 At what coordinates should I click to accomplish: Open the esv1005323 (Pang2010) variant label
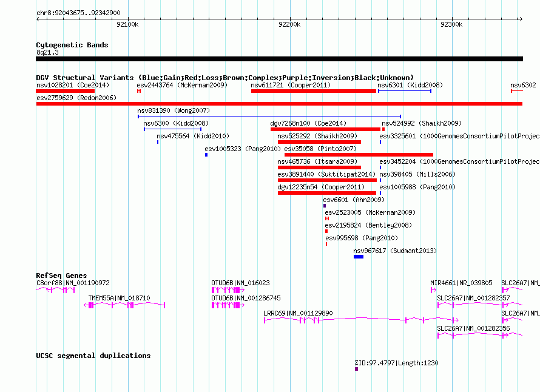click(x=243, y=149)
